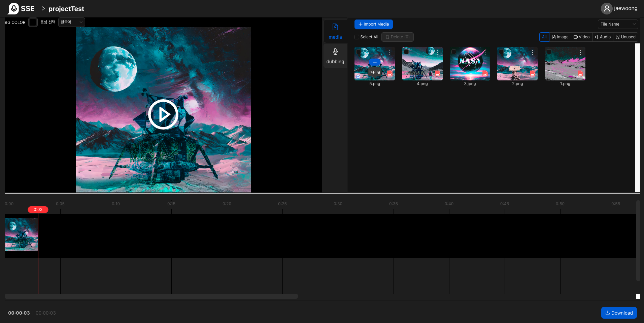Open three-dot menu on 1.png thumbnail
The width and height of the screenshot is (644, 323).
click(580, 52)
